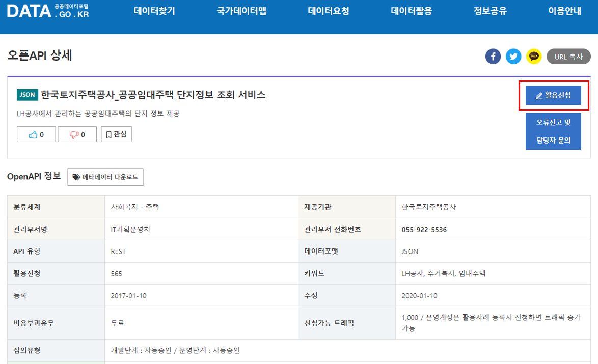Select the data format value JSON
Screen dimensions: 598x364
point(410,251)
